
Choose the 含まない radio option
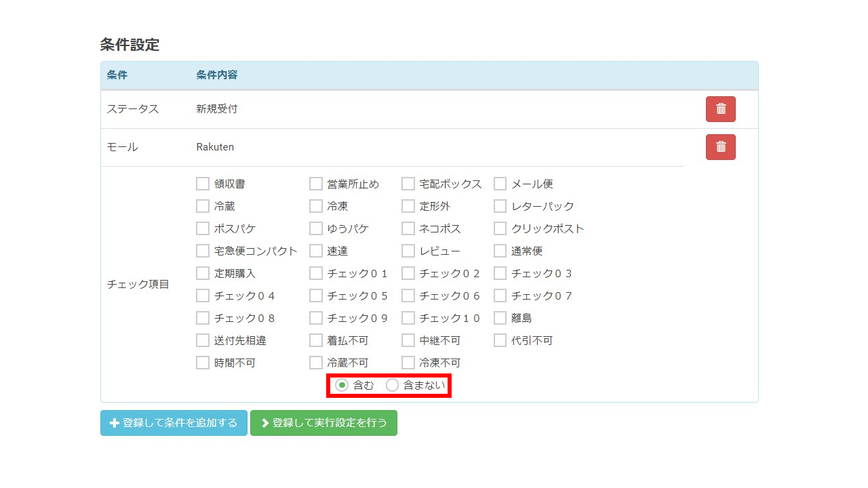click(392, 385)
